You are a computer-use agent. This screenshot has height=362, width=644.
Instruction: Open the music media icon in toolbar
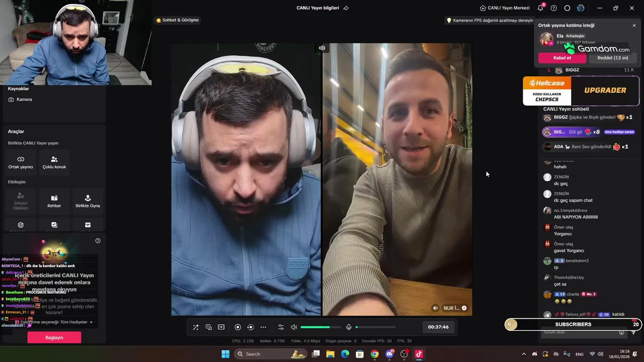[x=208, y=327]
